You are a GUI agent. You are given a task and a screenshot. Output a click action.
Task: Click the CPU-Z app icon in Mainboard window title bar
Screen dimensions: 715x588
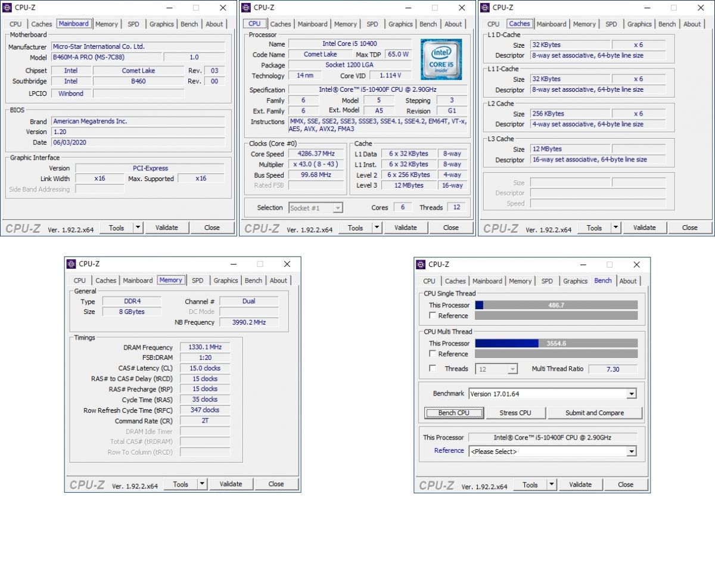(x=7, y=8)
